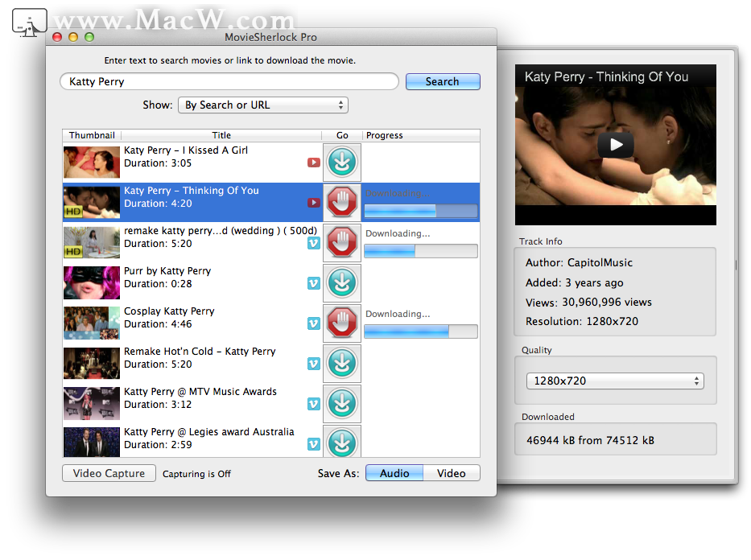The image size is (751, 560).
Task: Click Vimeo icon on wedding remake row
Action: tap(314, 244)
